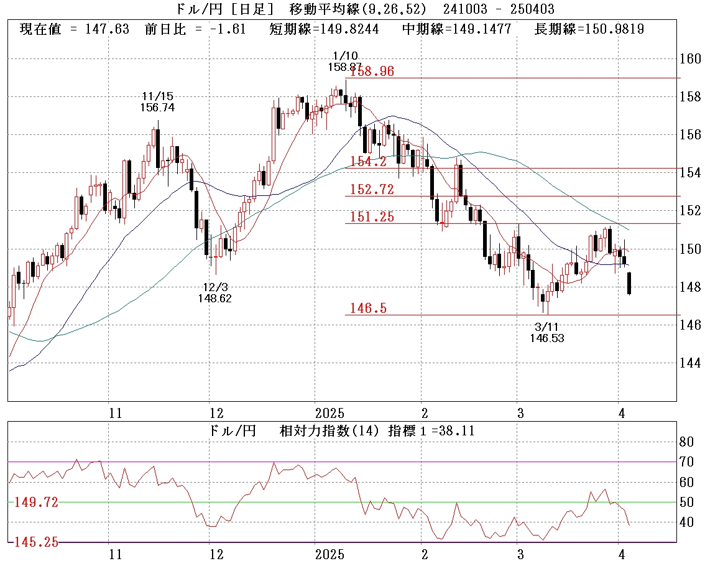Select the red 149.72 label in RSI panel
The height and width of the screenshot is (561, 728).
tap(36, 503)
